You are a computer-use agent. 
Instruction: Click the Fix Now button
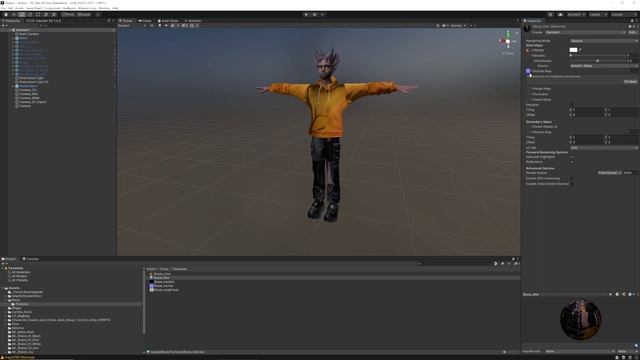(x=630, y=82)
